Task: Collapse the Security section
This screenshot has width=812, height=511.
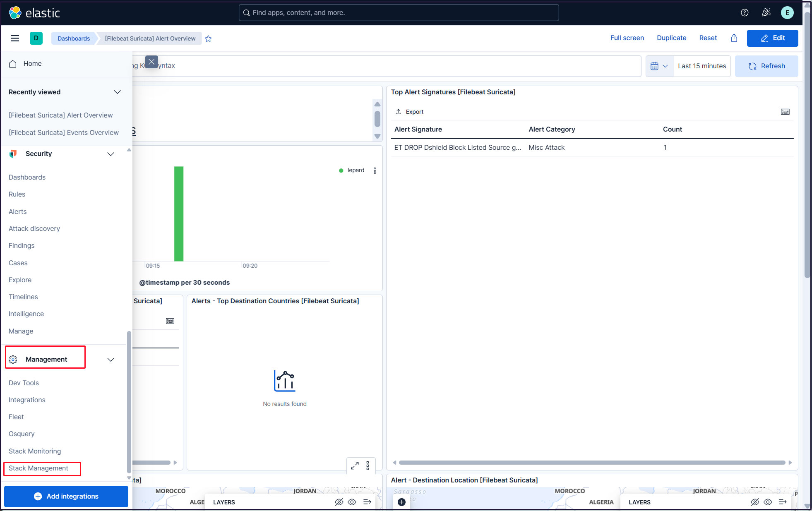Action: tap(111, 154)
